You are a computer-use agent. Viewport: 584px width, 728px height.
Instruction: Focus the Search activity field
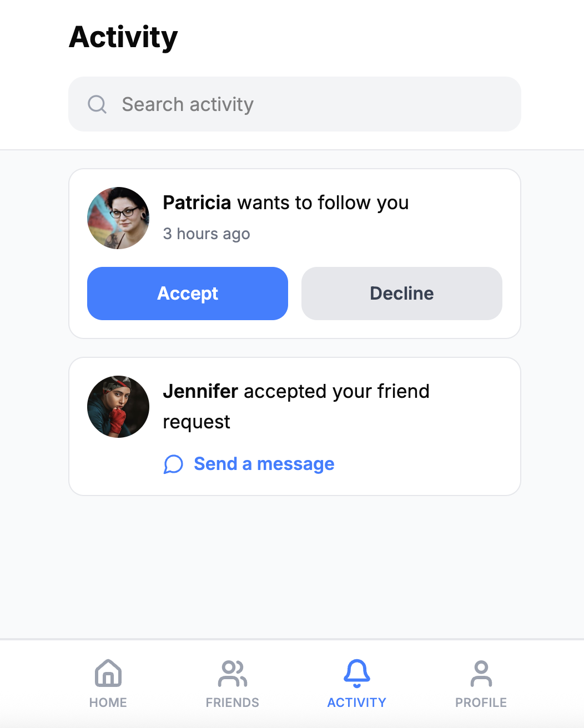point(295,104)
